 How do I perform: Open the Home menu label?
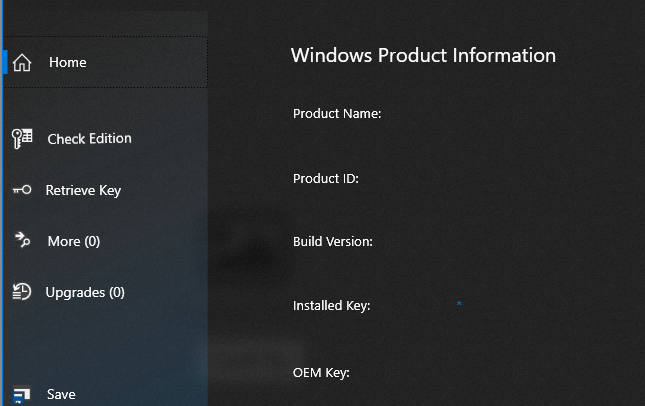68,62
